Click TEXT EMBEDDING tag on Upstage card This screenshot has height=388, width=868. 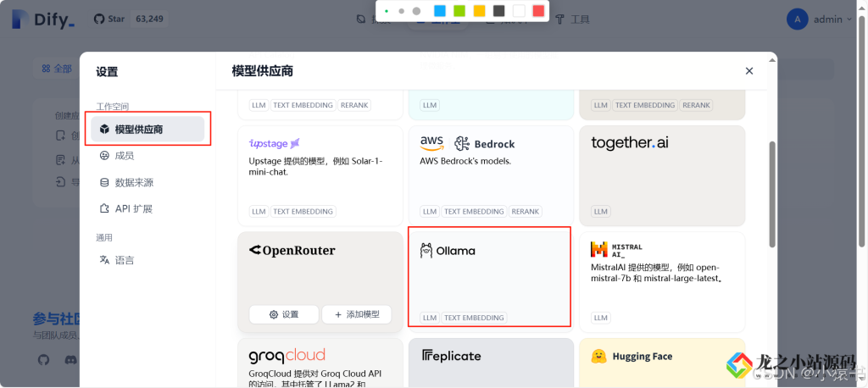[x=303, y=212]
